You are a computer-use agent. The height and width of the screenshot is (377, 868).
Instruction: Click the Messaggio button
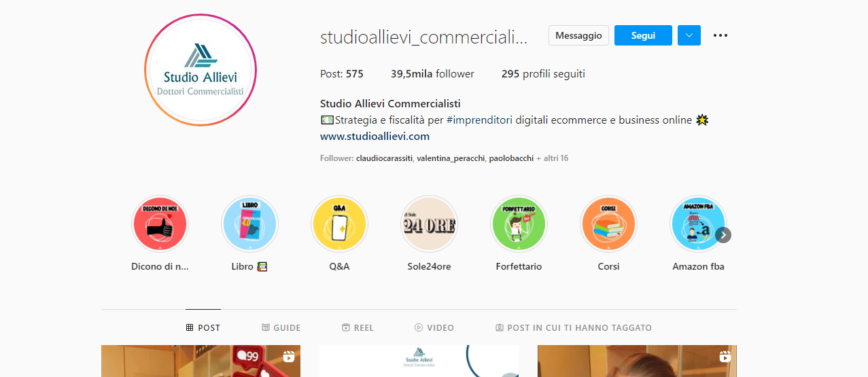578,35
